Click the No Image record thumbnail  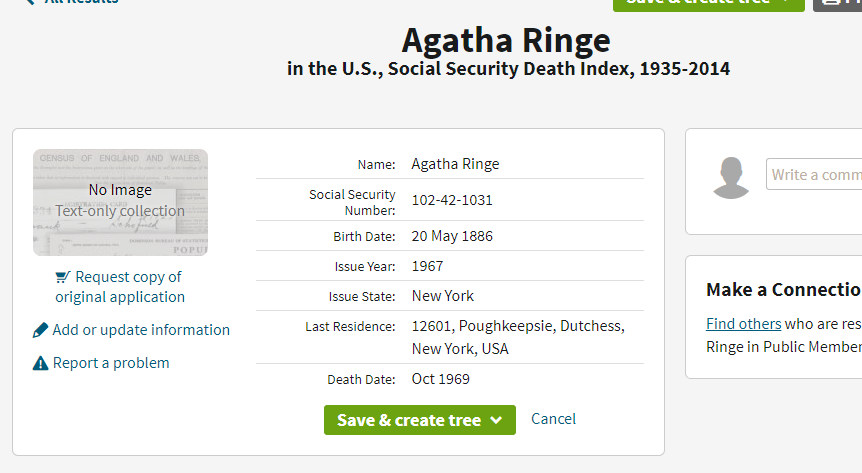click(120, 202)
